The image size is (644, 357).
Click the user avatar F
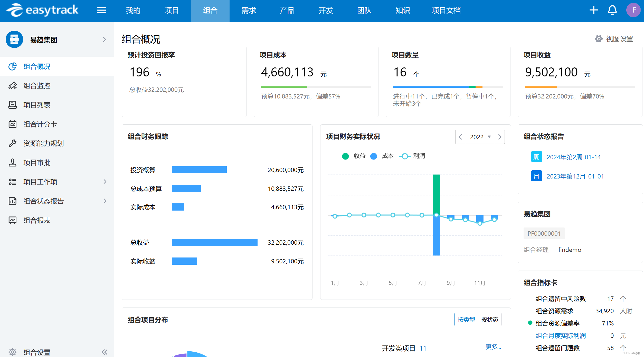click(x=633, y=10)
